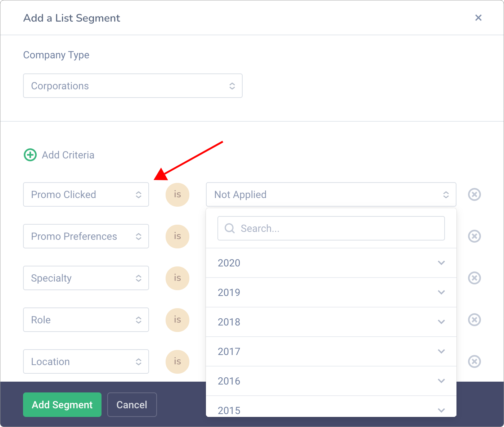Click the is operator beside Promo Clicked

click(177, 194)
